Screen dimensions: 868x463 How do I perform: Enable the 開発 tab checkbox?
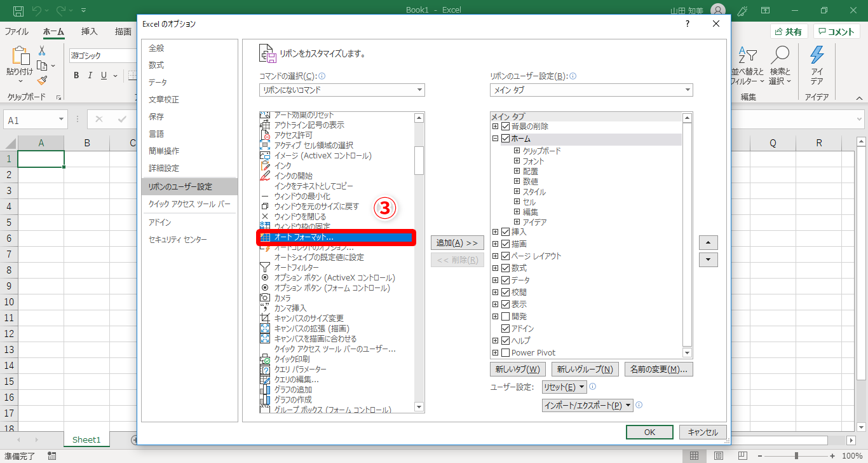506,317
